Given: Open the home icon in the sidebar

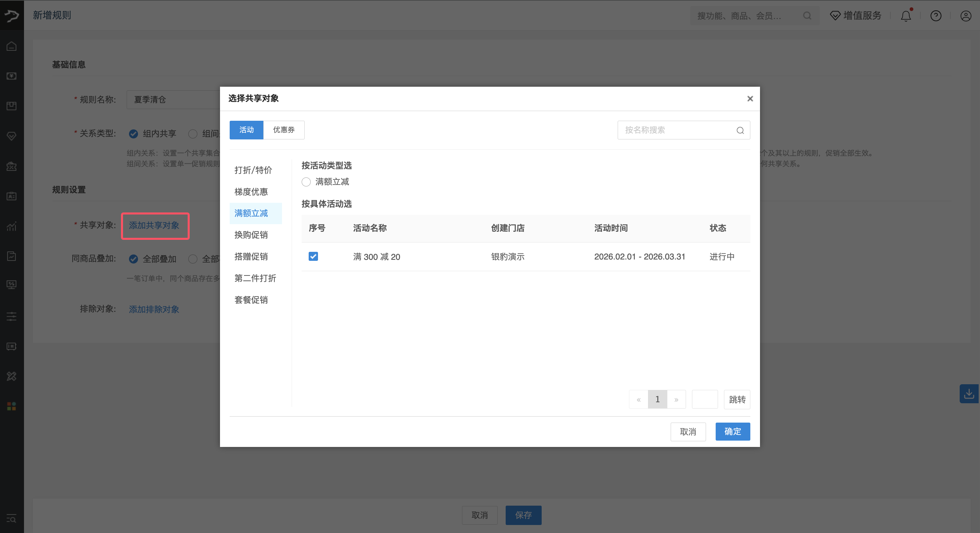Looking at the screenshot, I should (11, 46).
